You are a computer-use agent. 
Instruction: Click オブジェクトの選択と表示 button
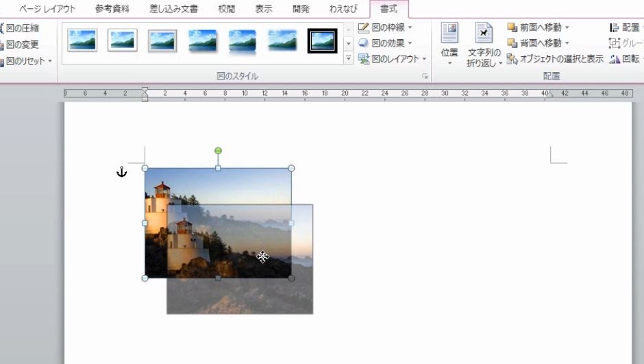click(x=555, y=59)
